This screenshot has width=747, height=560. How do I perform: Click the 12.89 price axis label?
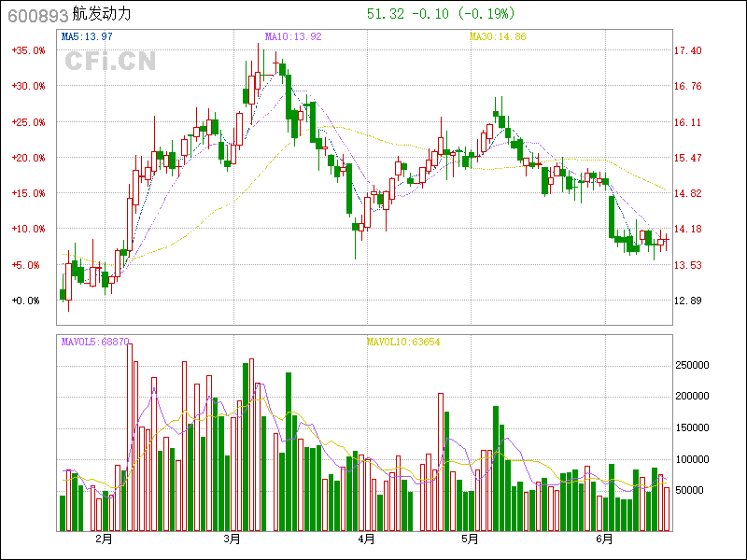pos(688,301)
